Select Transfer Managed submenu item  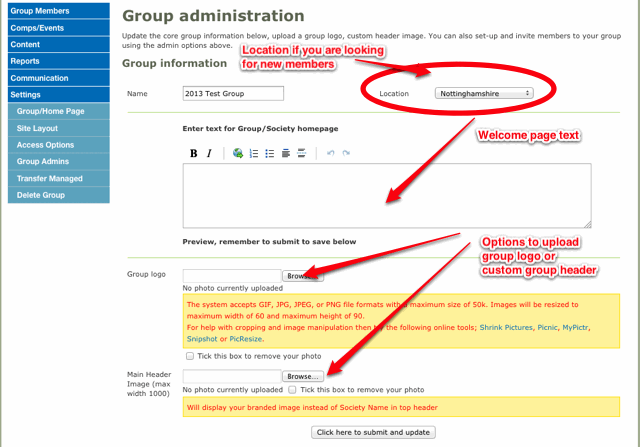pyautogui.click(x=59, y=178)
